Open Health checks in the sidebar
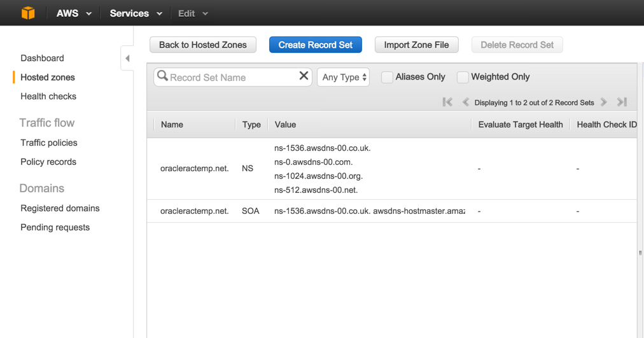 [x=48, y=96]
